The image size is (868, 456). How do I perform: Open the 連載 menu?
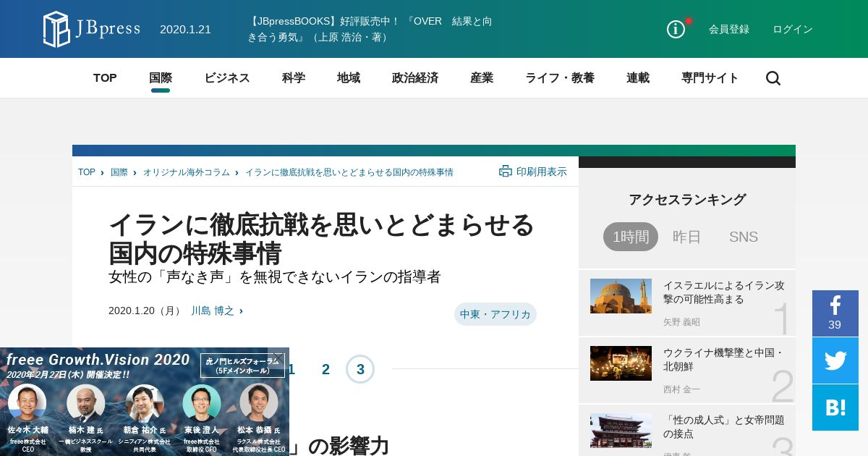tap(638, 78)
